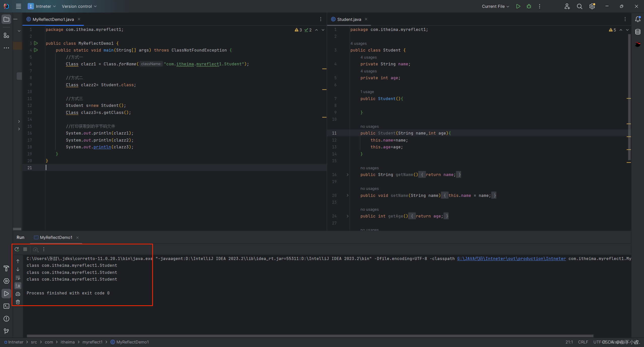644x347 pixels.
Task: Open Version control dropdown
Action: pyautogui.click(x=79, y=6)
